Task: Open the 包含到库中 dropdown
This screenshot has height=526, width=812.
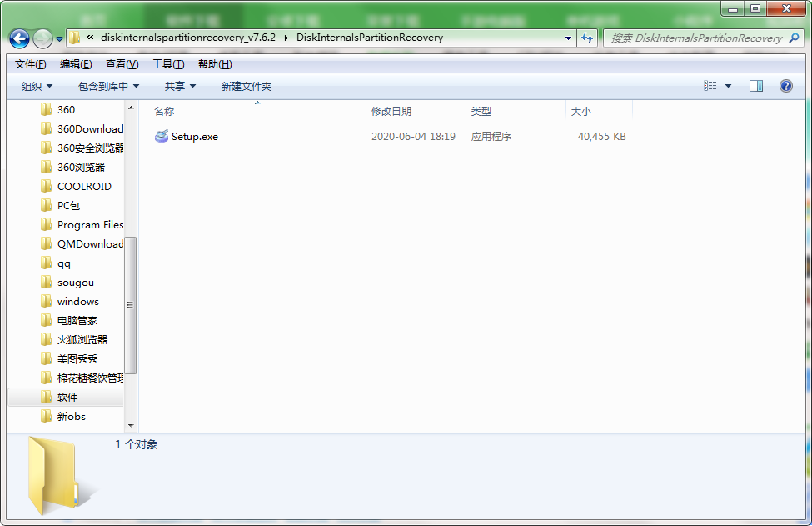Action: pyautogui.click(x=109, y=87)
